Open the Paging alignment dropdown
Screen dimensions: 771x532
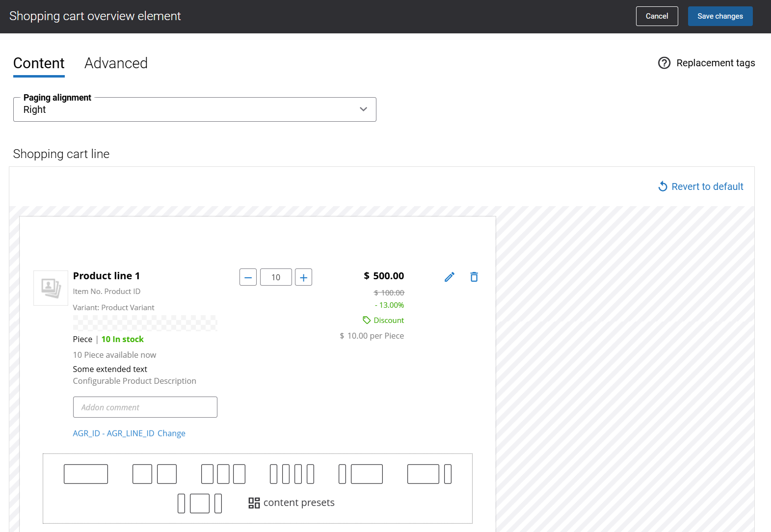195,109
